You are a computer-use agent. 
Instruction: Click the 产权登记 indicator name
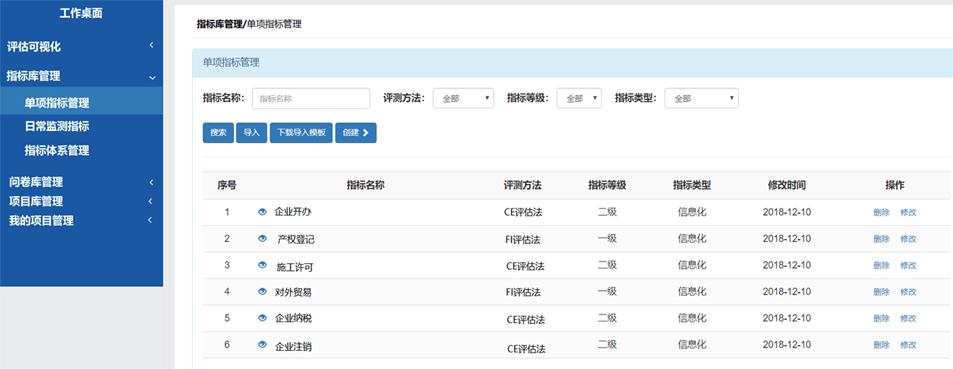point(296,240)
